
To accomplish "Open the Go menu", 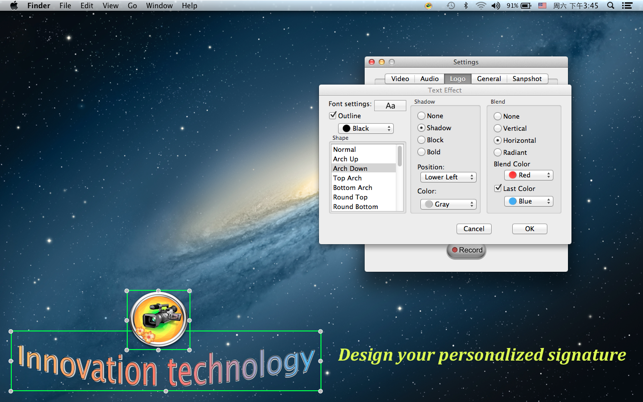I will [132, 5].
